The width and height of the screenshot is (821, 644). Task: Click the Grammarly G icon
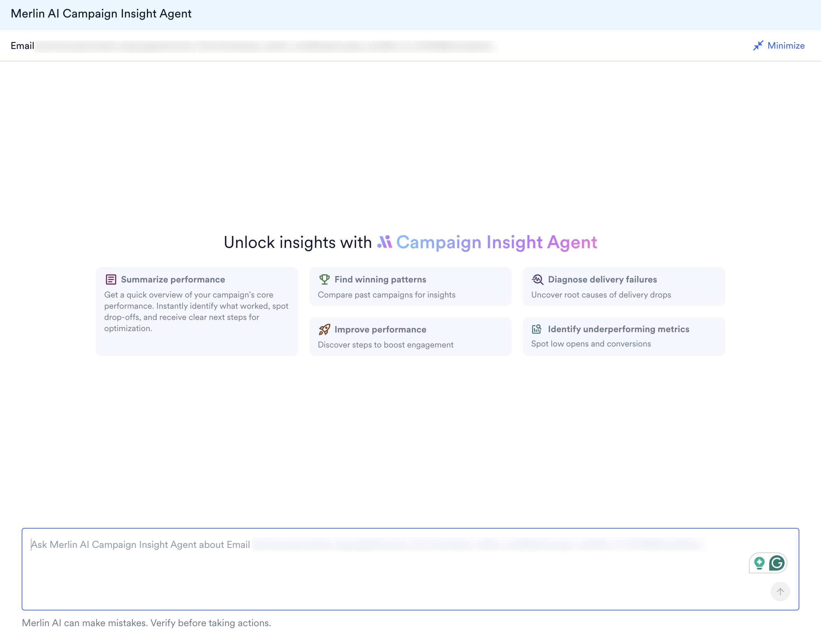(x=777, y=563)
